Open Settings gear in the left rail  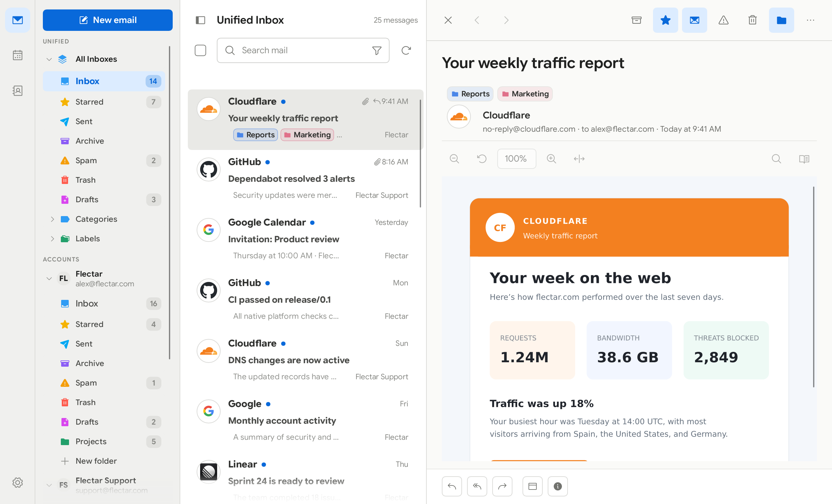pos(18,482)
